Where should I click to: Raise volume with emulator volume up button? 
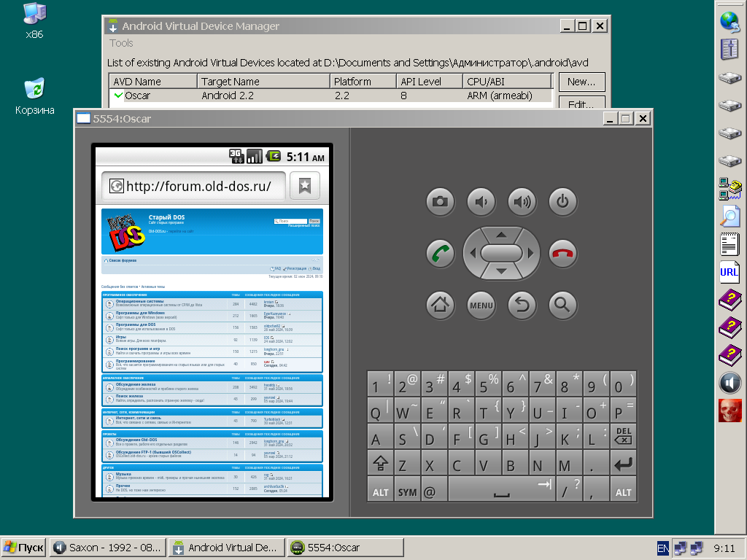[522, 202]
